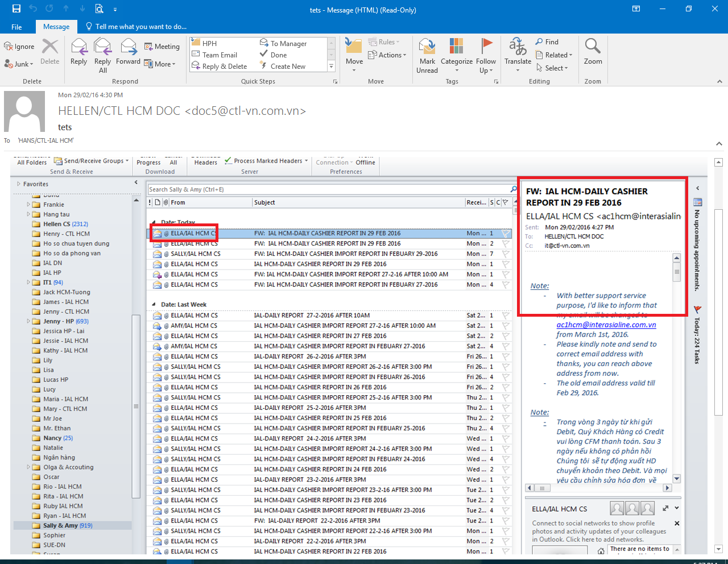Click the Search Sally & Amy box
The height and width of the screenshot is (564, 728).
coord(333,189)
